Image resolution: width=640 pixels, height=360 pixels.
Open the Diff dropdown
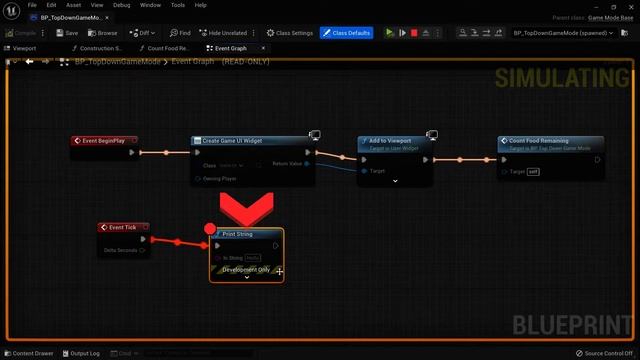click(x=142, y=33)
